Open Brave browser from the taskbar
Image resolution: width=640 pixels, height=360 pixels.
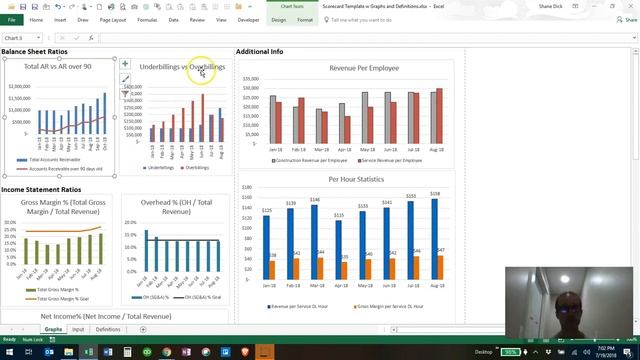245,352
